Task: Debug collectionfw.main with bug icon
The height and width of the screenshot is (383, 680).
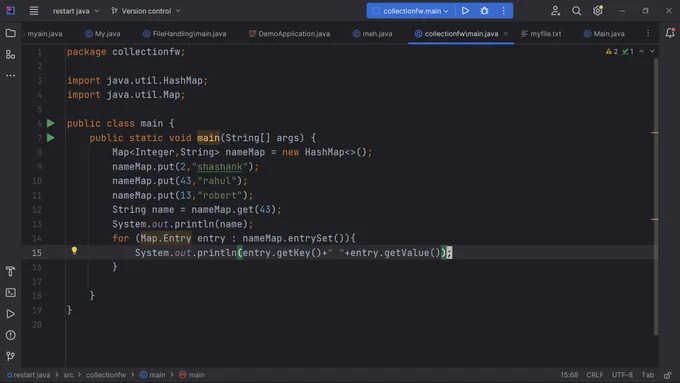Action: click(484, 11)
